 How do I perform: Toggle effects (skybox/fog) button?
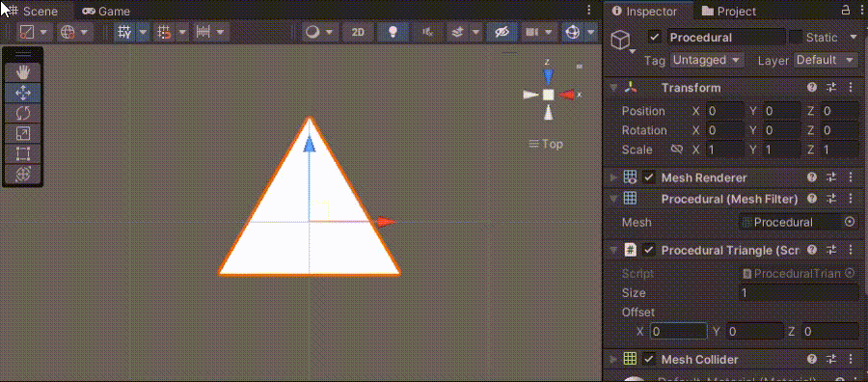pos(457,32)
